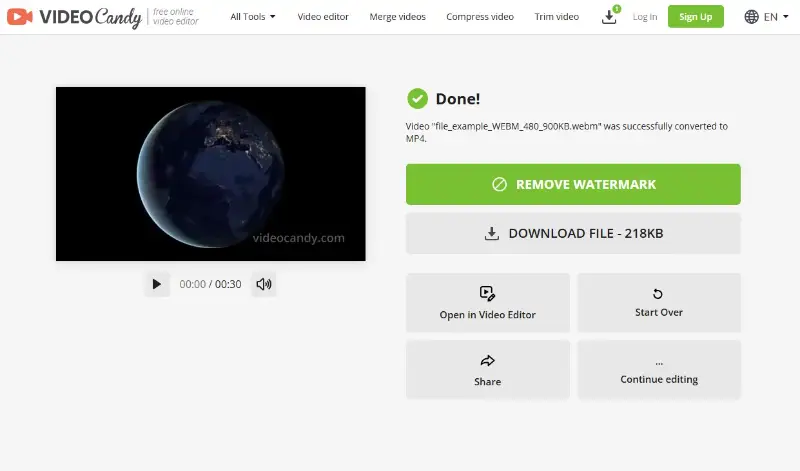Image resolution: width=800 pixels, height=471 pixels.
Task: Open in Video Editor
Action: (487, 303)
